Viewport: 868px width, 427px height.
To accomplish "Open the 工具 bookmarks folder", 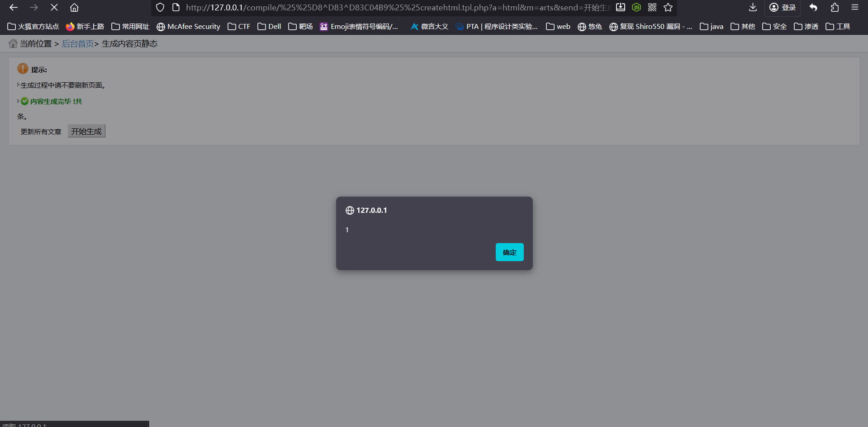I will pos(838,27).
